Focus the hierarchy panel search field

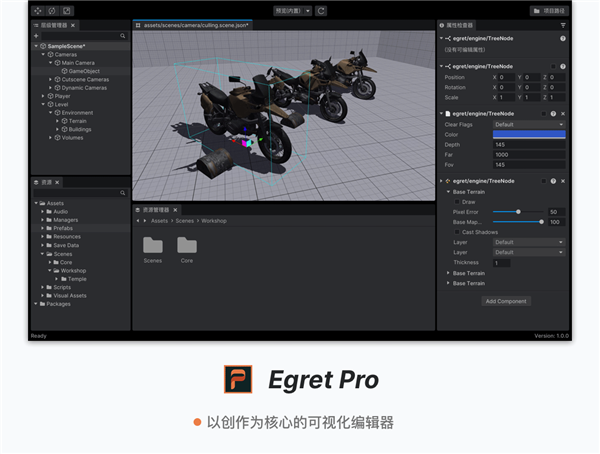click(80, 36)
